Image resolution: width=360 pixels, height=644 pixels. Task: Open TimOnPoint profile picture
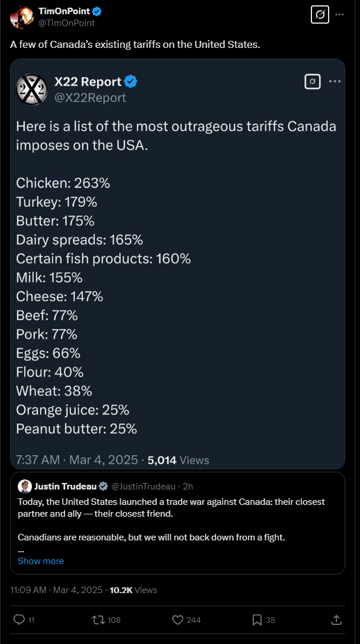coord(22,17)
